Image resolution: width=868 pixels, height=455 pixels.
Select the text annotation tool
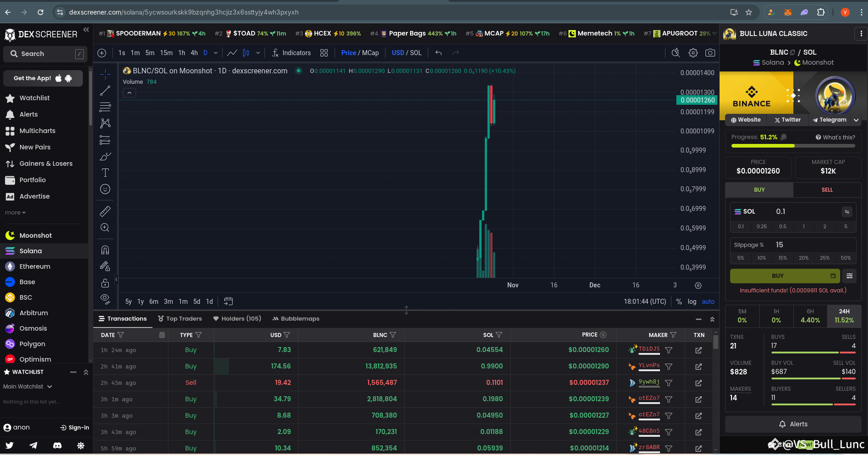pos(105,173)
